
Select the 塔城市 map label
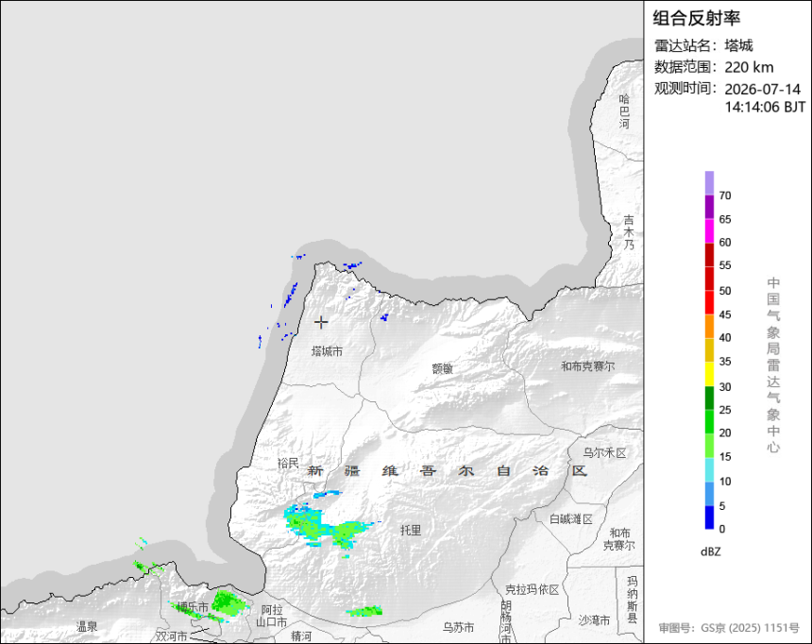pyautogui.click(x=327, y=351)
